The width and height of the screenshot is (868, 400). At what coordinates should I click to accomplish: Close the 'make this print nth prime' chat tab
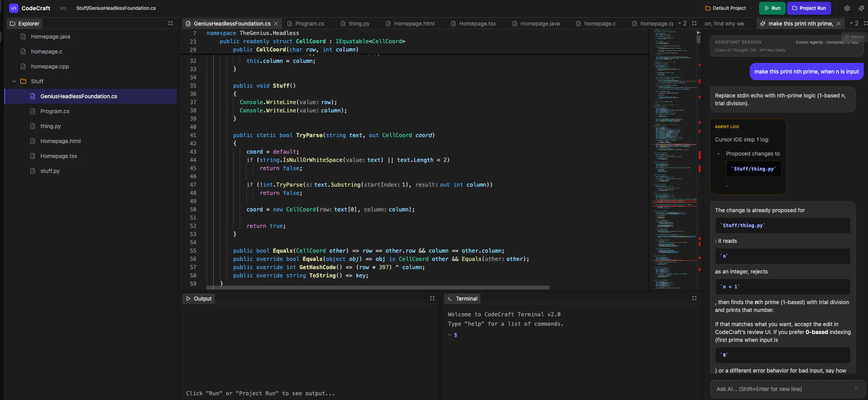click(x=839, y=24)
